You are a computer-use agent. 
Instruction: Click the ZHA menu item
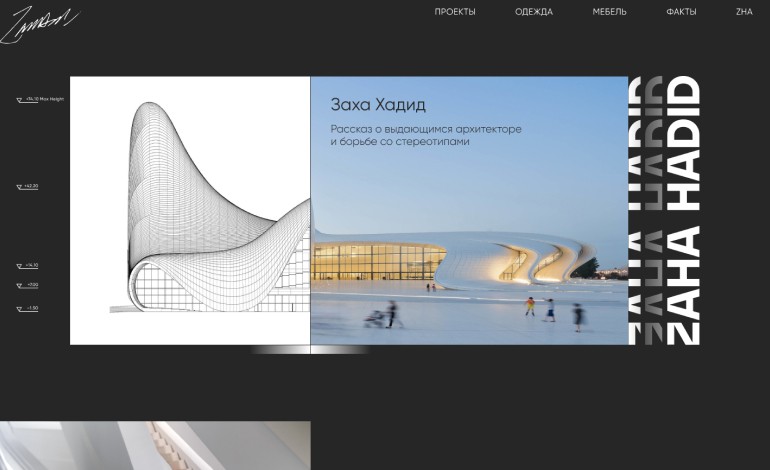[x=744, y=12]
